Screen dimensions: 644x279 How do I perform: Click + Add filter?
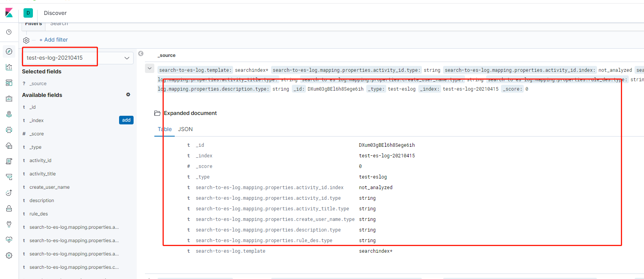point(54,40)
